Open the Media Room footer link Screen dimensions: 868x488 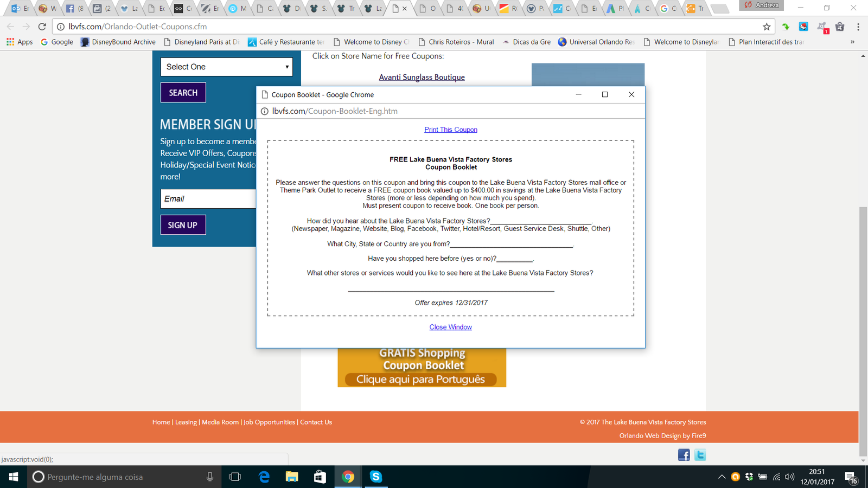[220, 422]
